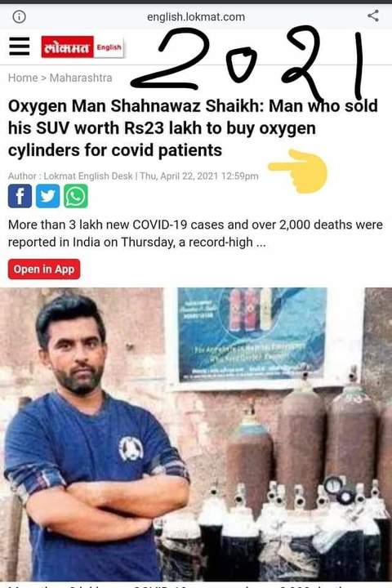392x588 pixels.
Task: Click the Oxygen Man Shahnawaz Shaikh headline
Action: pyautogui.click(x=193, y=128)
